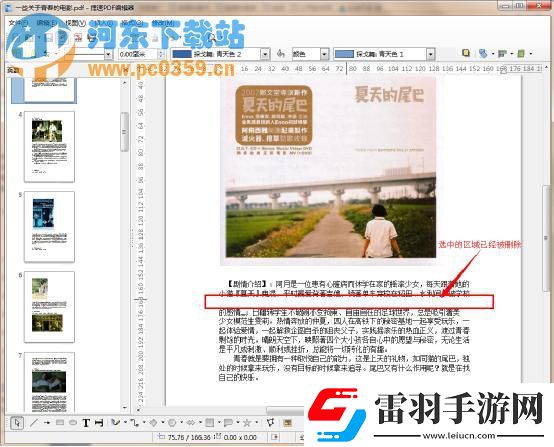The height and width of the screenshot is (447, 554).
Task: Click the rotate/effects icon in top right toolbar
Action: tap(483, 53)
